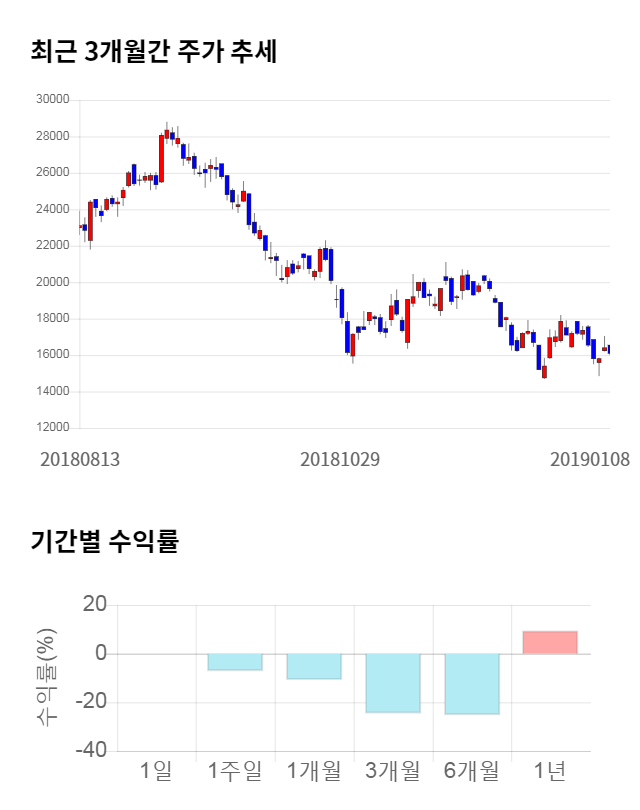Click the tall red candlestick near 28000 peak
This screenshot has width=640, height=810.
pyautogui.click(x=161, y=158)
